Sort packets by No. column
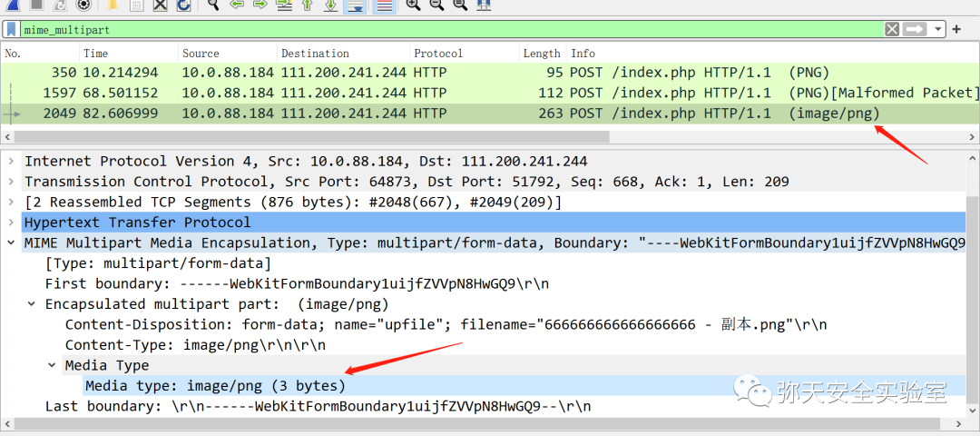Viewport: 980px width, 436px height. (40, 54)
